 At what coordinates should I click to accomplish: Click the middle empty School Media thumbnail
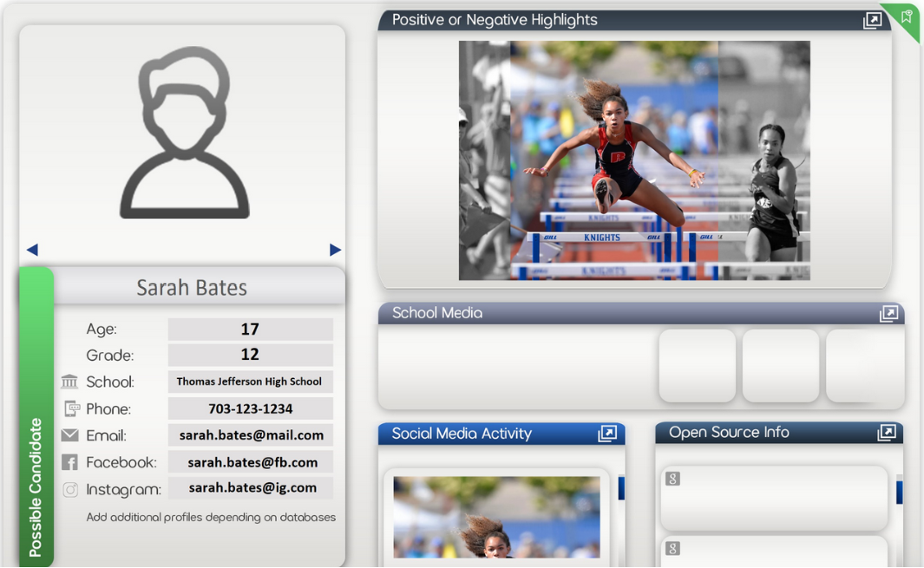click(781, 365)
